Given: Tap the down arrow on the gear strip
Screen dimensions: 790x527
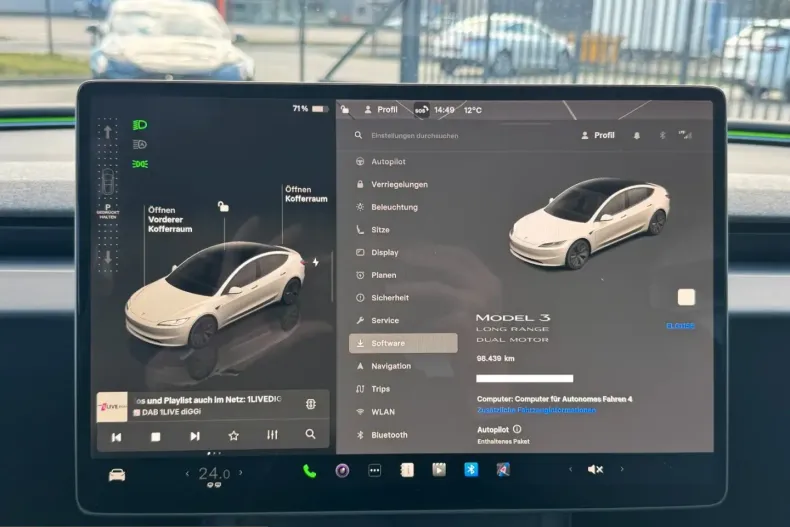Looking at the screenshot, I should tap(108, 257).
